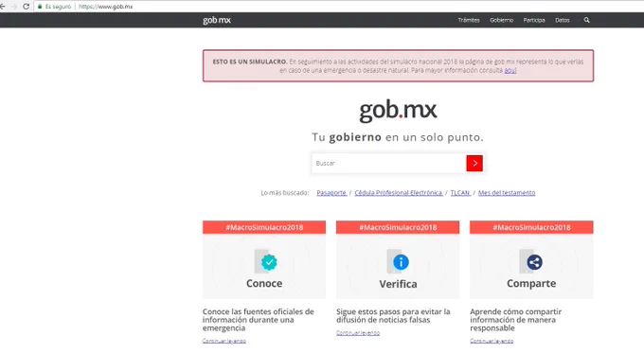Click 'Aprende cómo compartir información' text
644x353 pixels.
point(515,320)
